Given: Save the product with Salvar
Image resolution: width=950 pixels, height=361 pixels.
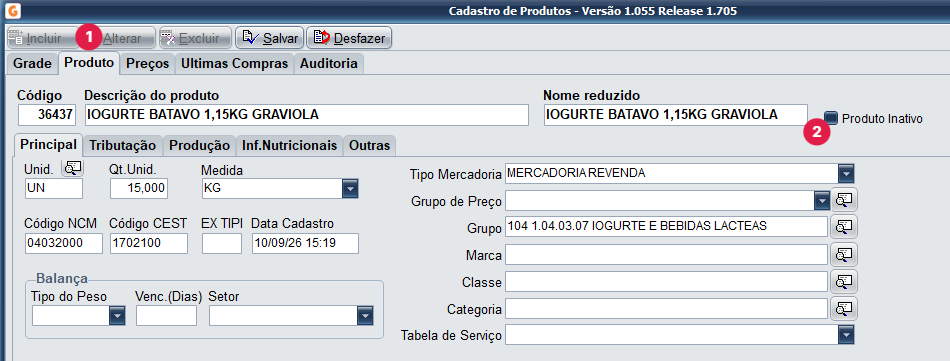Looking at the screenshot, I should tap(270, 38).
